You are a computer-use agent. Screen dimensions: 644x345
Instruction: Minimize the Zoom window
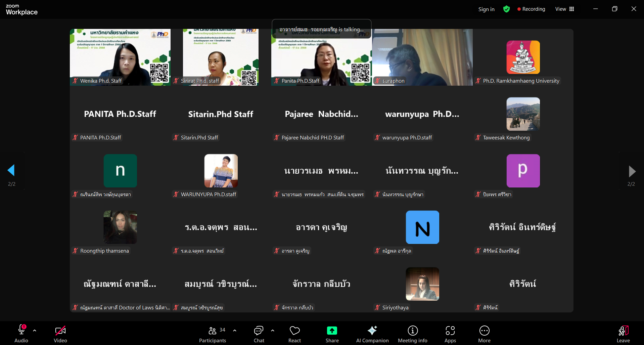point(595,9)
